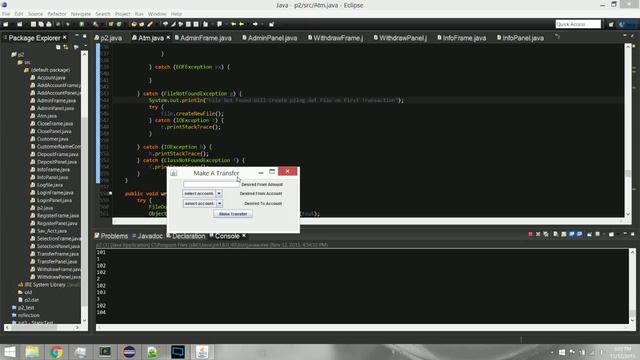
Task: Close the Console view tab
Action: pos(244,236)
